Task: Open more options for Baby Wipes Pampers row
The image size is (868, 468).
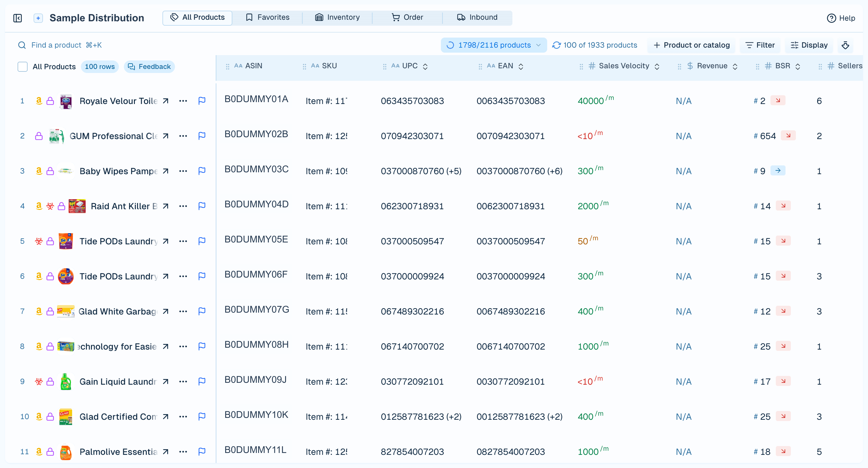Action: pyautogui.click(x=183, y=171)
